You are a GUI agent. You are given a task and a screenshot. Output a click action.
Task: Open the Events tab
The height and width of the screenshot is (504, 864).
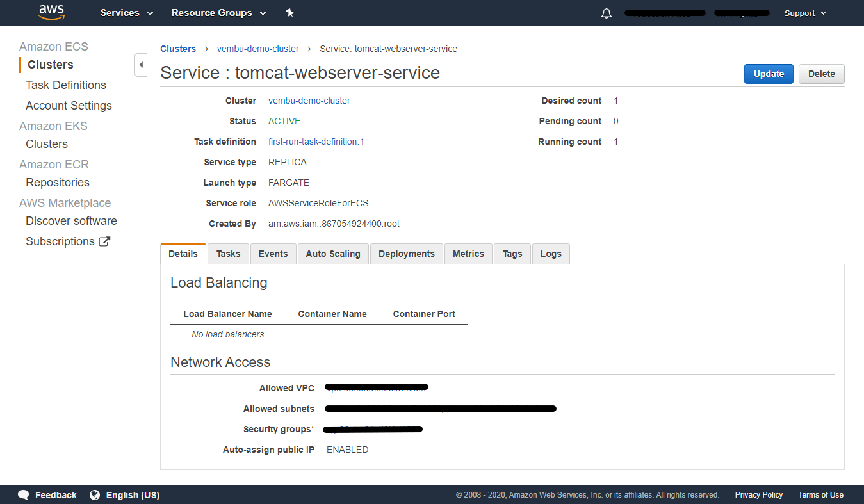tap(273, 254)
